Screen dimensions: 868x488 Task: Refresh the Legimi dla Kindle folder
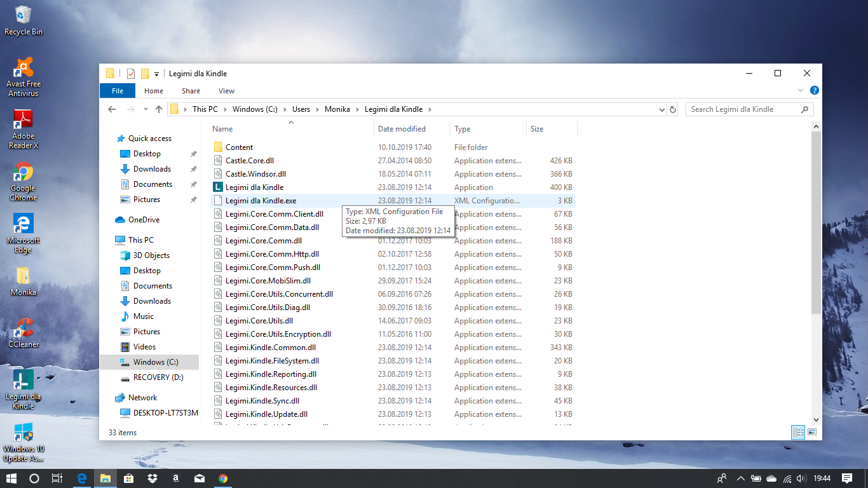tap(674, 109)
